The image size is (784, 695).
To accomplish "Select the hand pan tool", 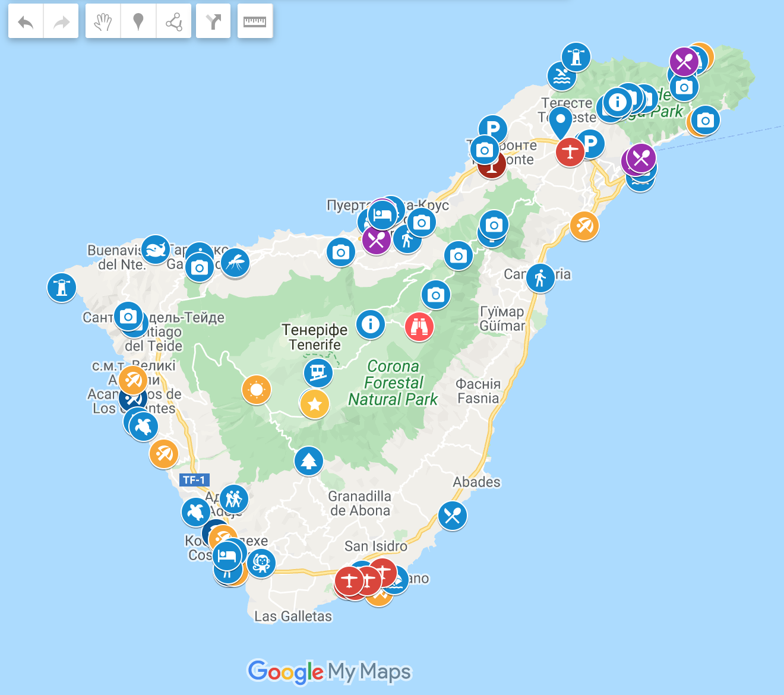I will (x=103, y=22).
